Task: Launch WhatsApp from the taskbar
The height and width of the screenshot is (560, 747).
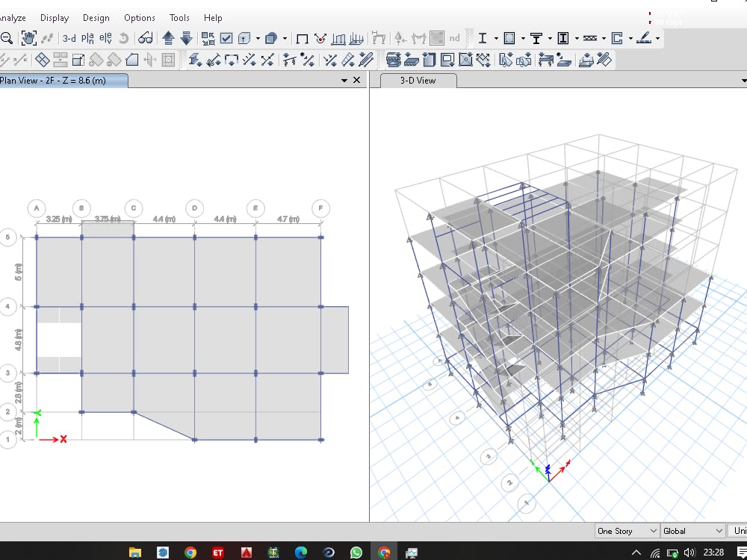Action: click(357, 553)
